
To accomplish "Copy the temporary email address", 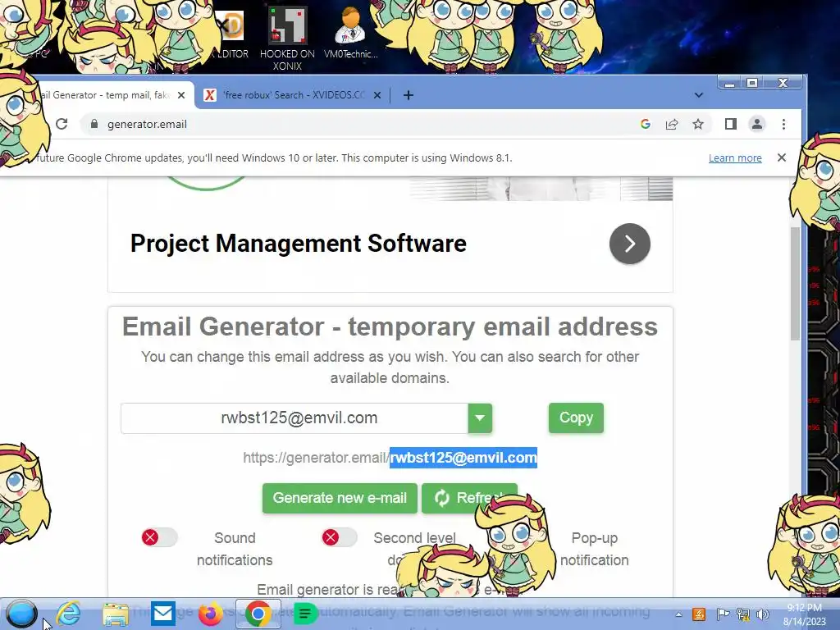I will click(576, 418).
